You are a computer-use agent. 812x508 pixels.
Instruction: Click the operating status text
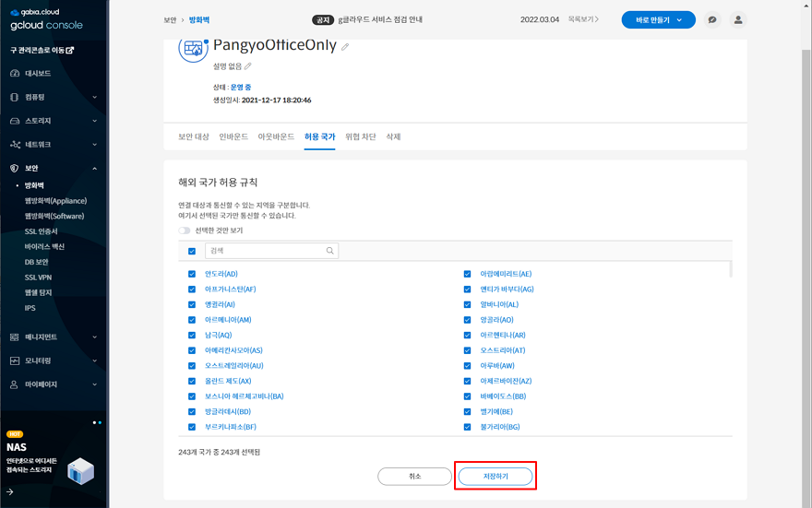tap(241, 88)
